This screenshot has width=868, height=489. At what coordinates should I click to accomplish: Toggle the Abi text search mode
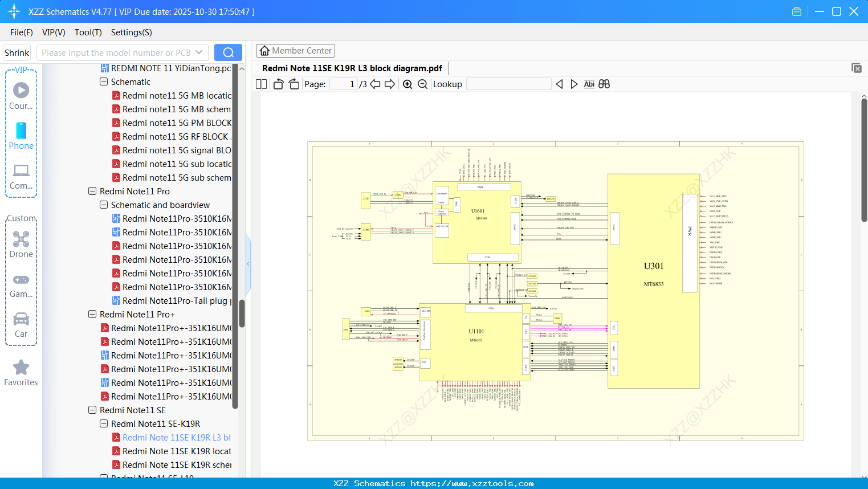click(x=589, y=84)
